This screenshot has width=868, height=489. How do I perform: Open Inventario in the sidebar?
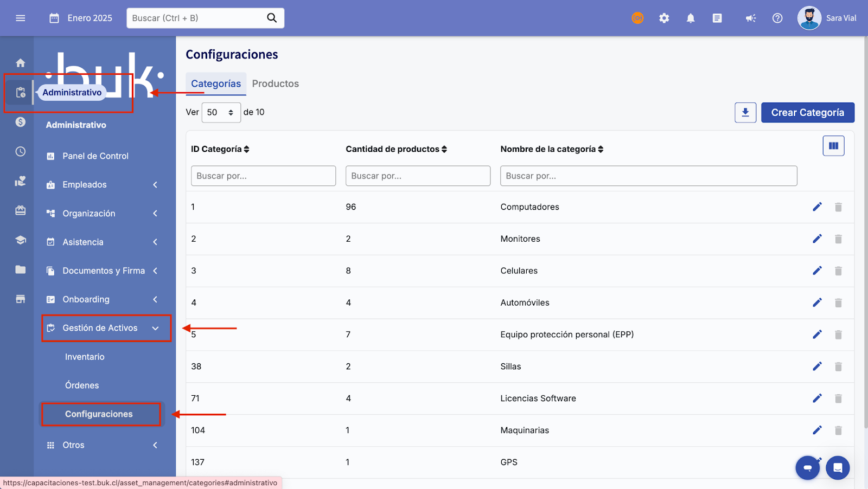pyautogui.click(x=85, y=357)
